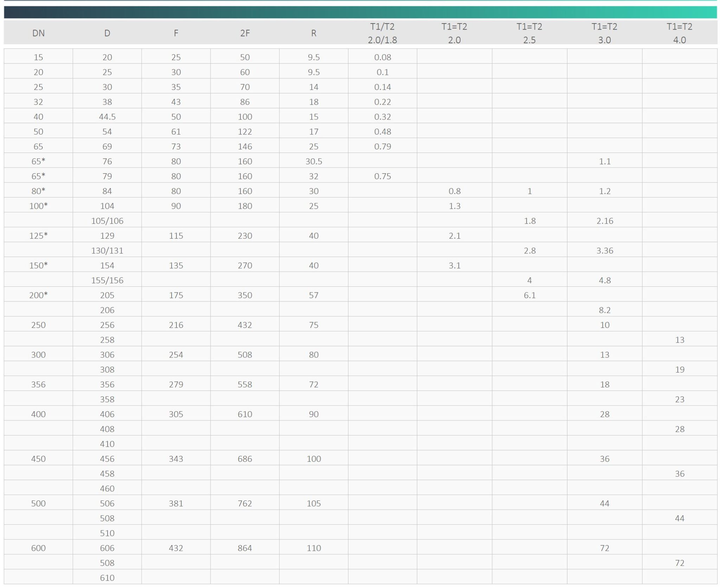
Task: Select the 0.22 weight value
Action: (382, 102)
